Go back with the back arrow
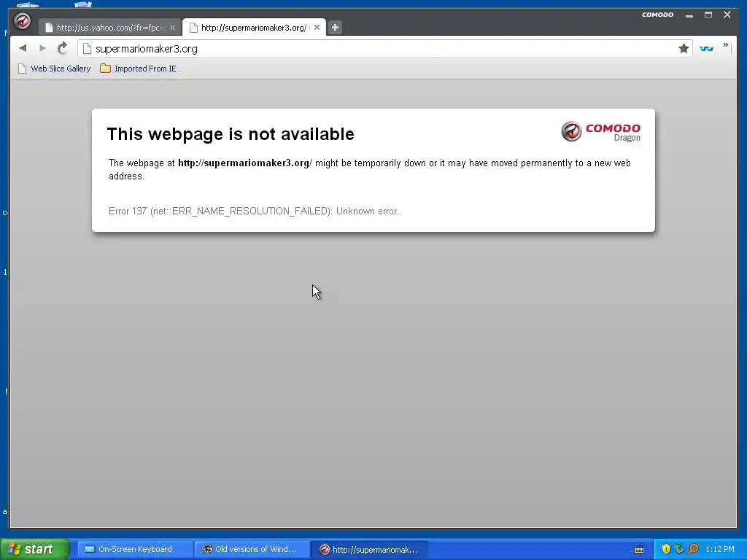 click(x=23, y=48)
